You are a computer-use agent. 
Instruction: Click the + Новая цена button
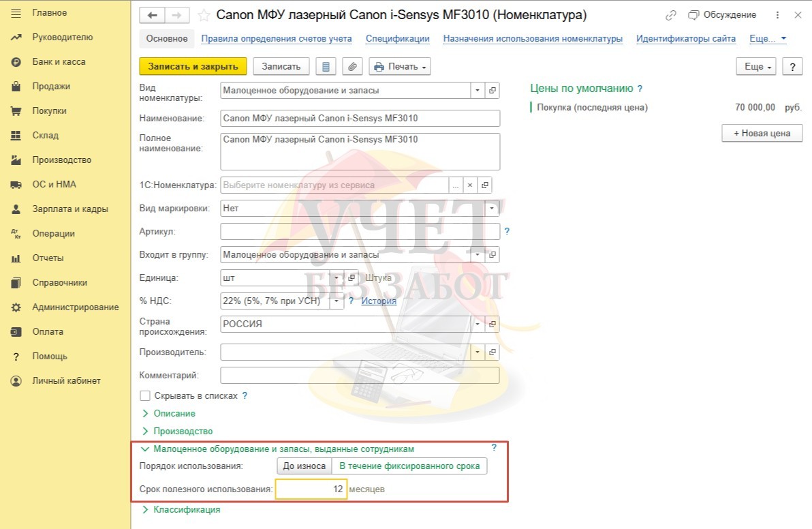coord(762,133)
